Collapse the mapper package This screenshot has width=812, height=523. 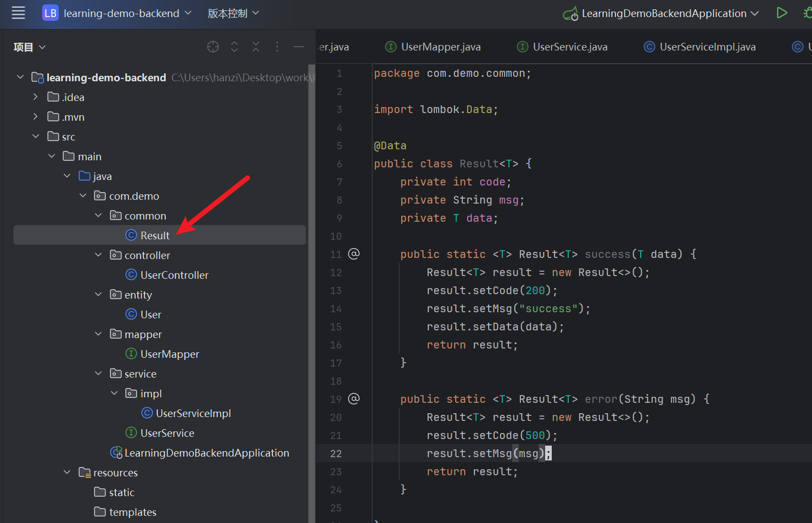tap(98, 334)
